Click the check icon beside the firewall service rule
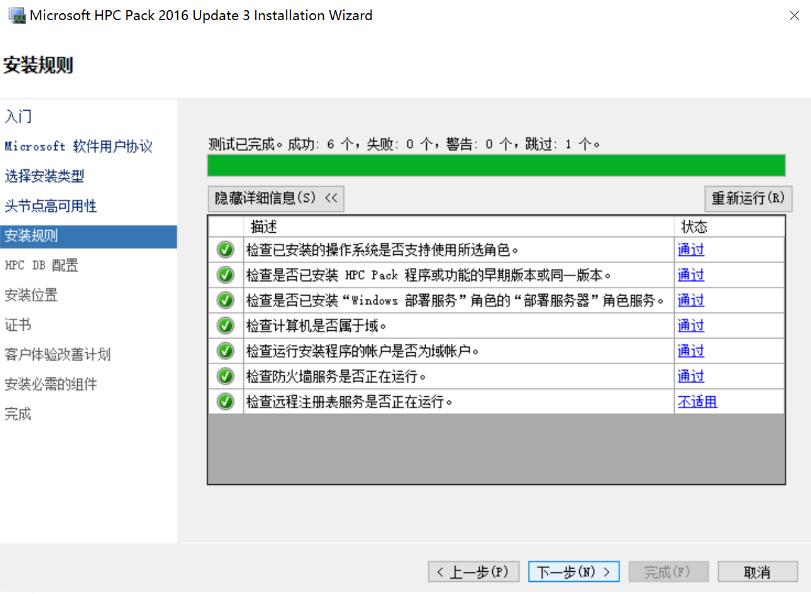811x594 pixels. [224, 375]
